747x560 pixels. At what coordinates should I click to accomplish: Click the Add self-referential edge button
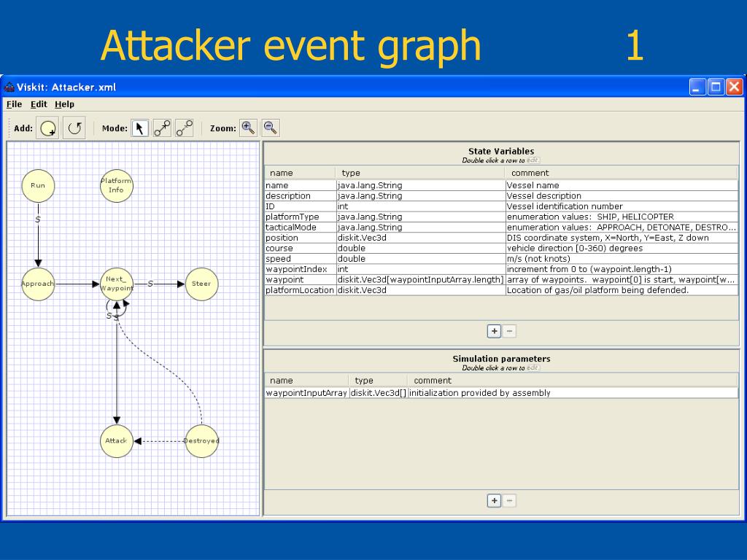74,128
